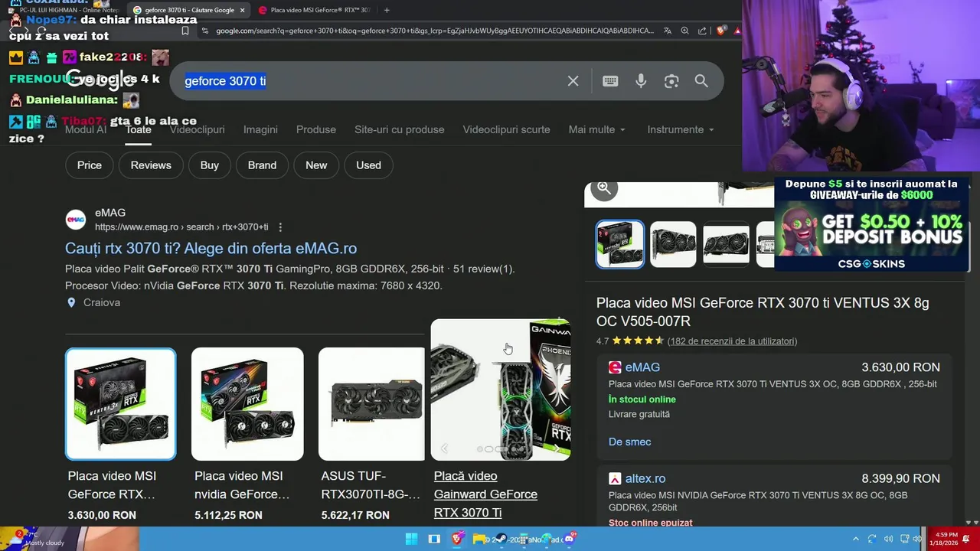
Task: Click the 8.399,90 RON altex price
Action: [900, 478]
